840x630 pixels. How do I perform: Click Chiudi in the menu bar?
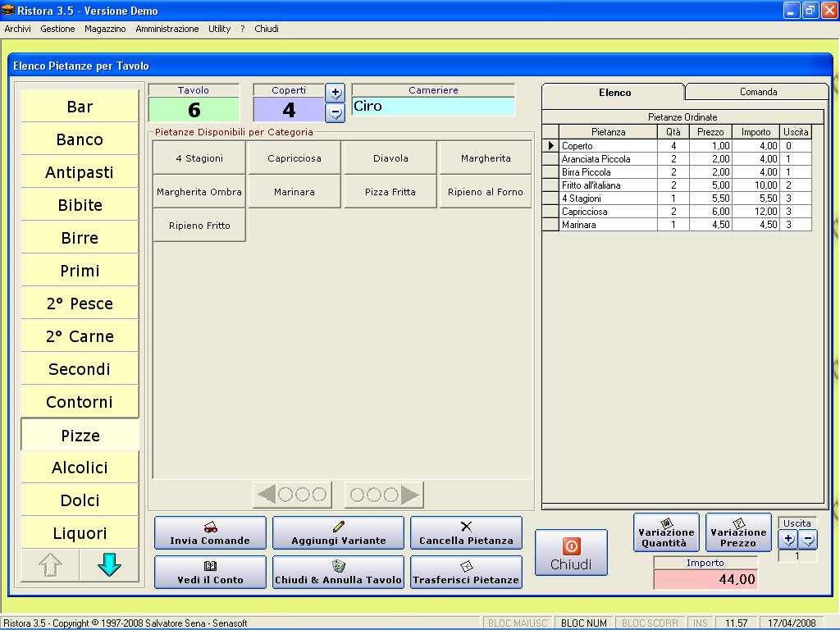(267, 29)
